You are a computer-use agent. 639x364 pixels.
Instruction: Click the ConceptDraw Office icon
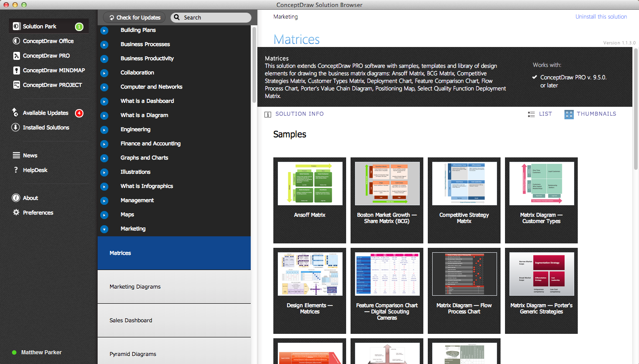(16, 41)
